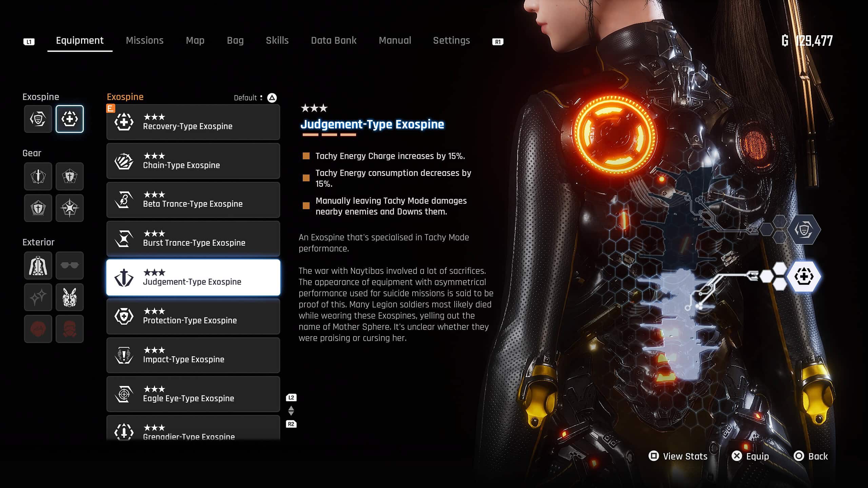
Task: Open the top-left Gear slot
Action: [38, 176]
